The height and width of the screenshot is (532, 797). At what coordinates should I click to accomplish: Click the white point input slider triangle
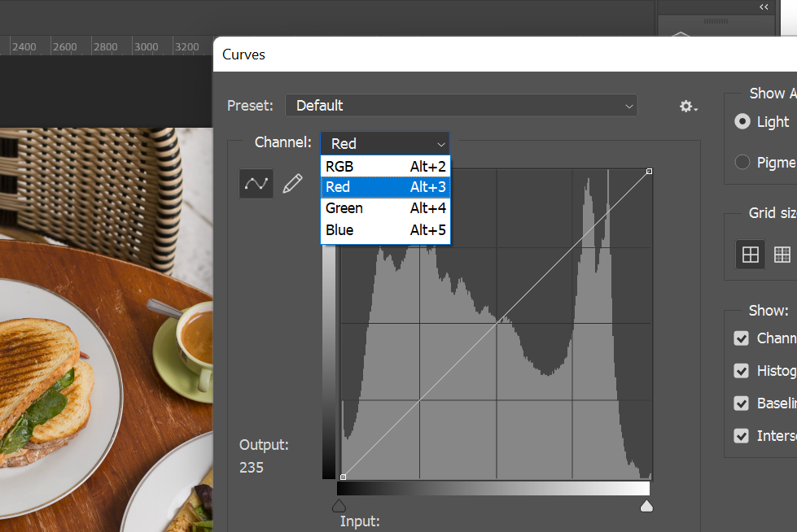pos(646,506)
